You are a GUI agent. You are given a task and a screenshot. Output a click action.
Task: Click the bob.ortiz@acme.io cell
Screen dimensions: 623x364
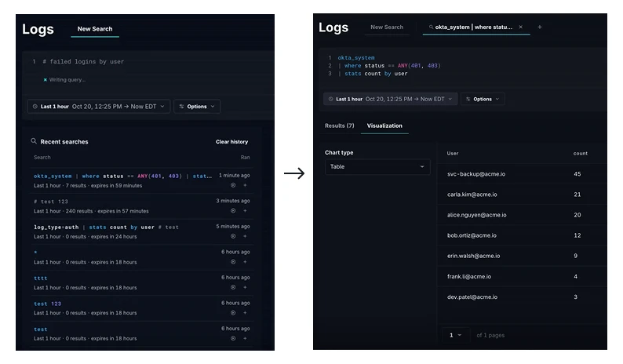click(472, 235)
